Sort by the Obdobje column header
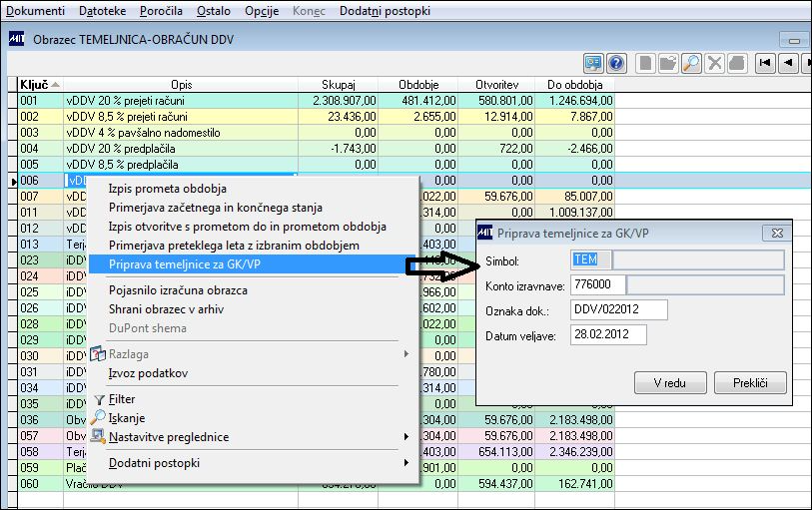Image resolution: width=812 pixels, height=510 pixels. [x=418, y=85]
